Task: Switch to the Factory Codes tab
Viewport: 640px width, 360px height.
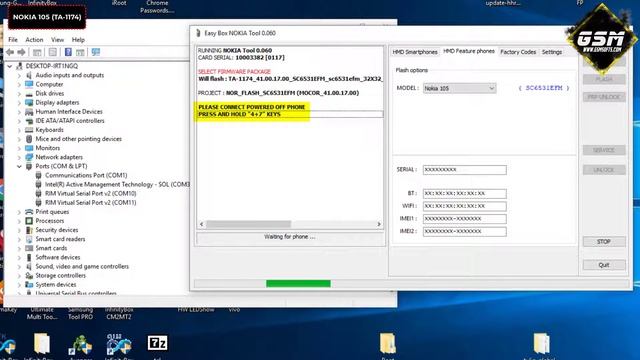Action: (518, 52)
